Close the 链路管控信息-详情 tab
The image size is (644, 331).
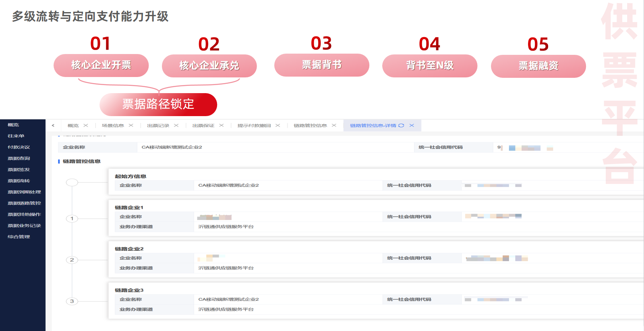tap(412, 125)
